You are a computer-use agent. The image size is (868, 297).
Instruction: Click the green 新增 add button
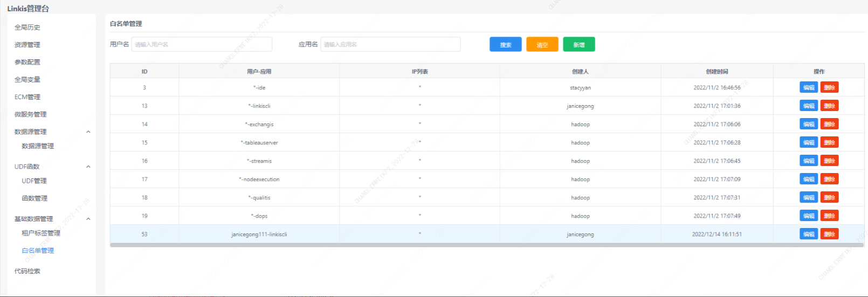click(578, 45)
